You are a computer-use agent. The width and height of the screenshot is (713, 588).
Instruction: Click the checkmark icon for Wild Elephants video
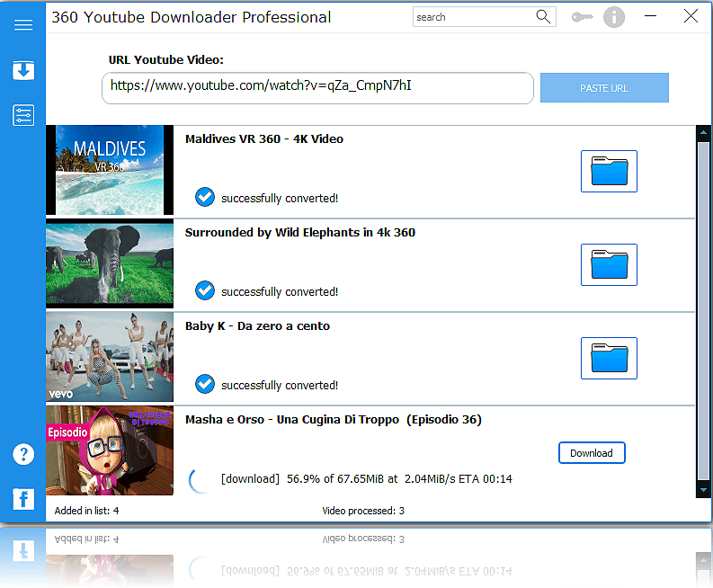click(x=205, y=290)
